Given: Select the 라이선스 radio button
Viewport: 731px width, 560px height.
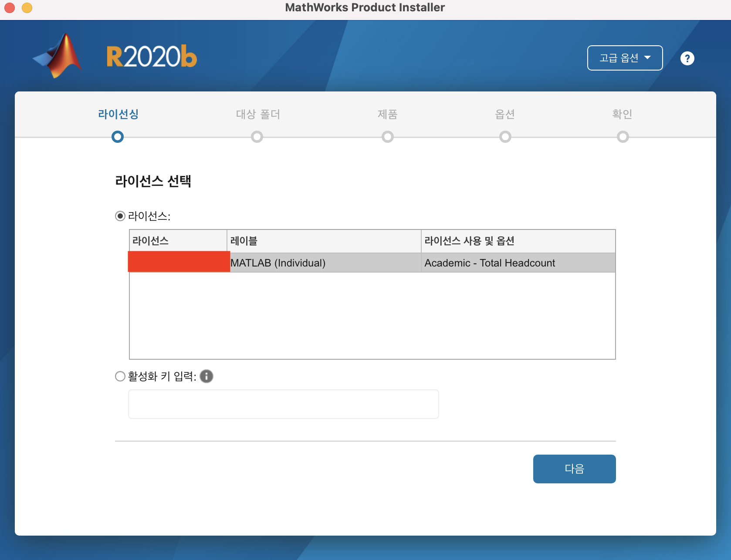Looking at the screenshot, I should coord(120,216).
